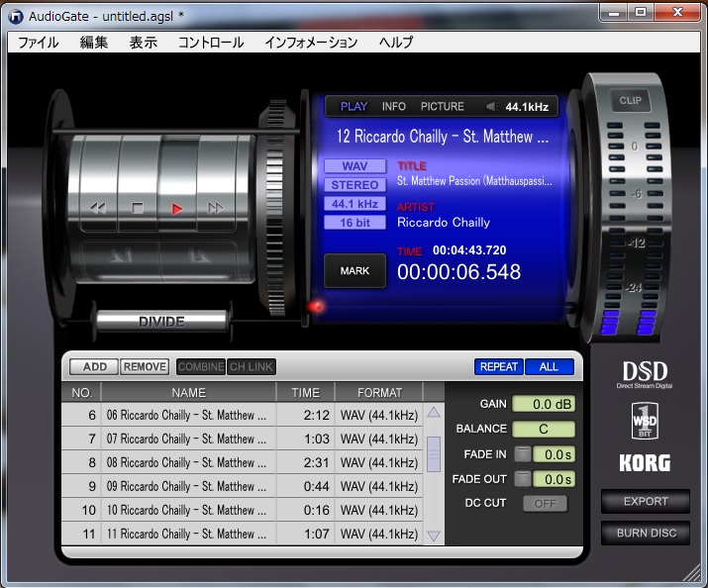Click the BURN DISC button
The height and width of the screenshot is (588, 708).
pyautogui.click(x=646, y=533)
